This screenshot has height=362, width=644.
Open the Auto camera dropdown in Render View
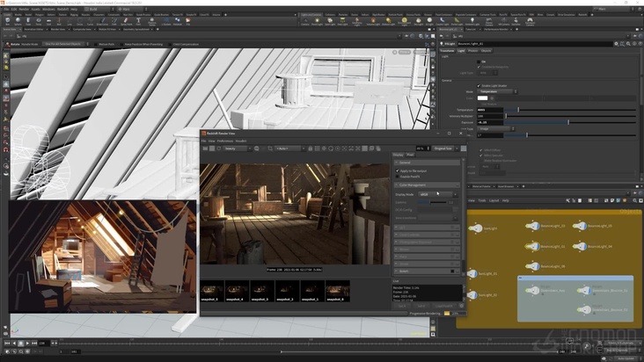(290, 148)
